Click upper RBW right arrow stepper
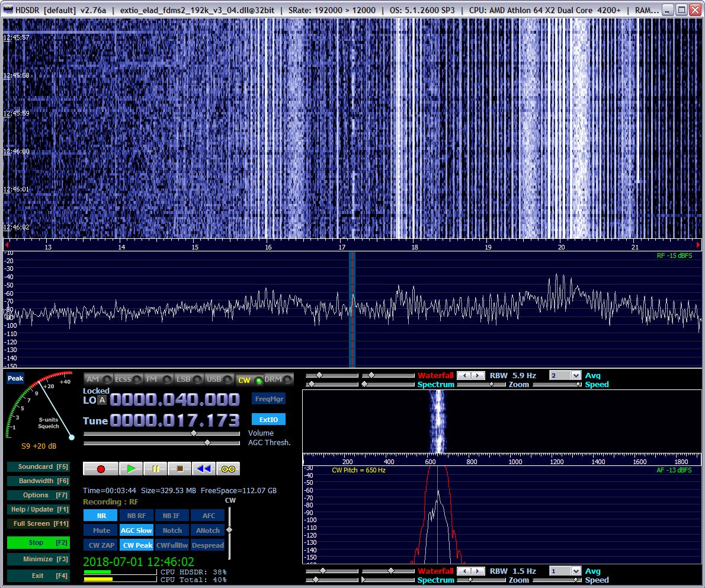The image size is (705, 588). point(476,375)
